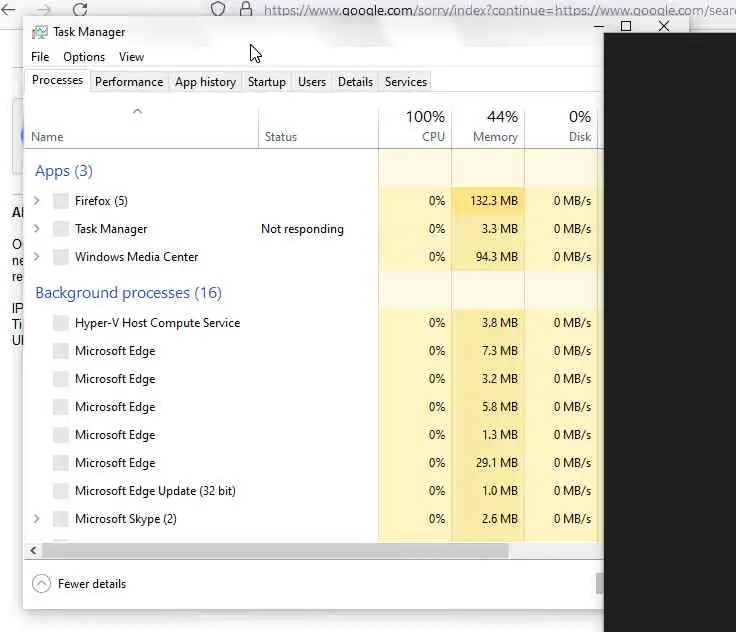This screenshot has height=632, width=736.
Task: Maximize the Task Manager window
Action: tap(626, 26)
